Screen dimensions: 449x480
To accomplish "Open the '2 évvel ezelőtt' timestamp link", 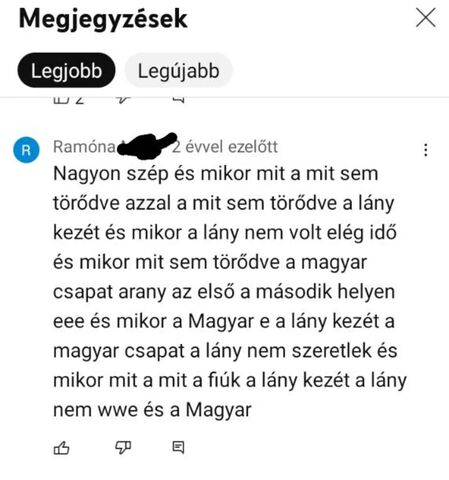I will [225, 147].
